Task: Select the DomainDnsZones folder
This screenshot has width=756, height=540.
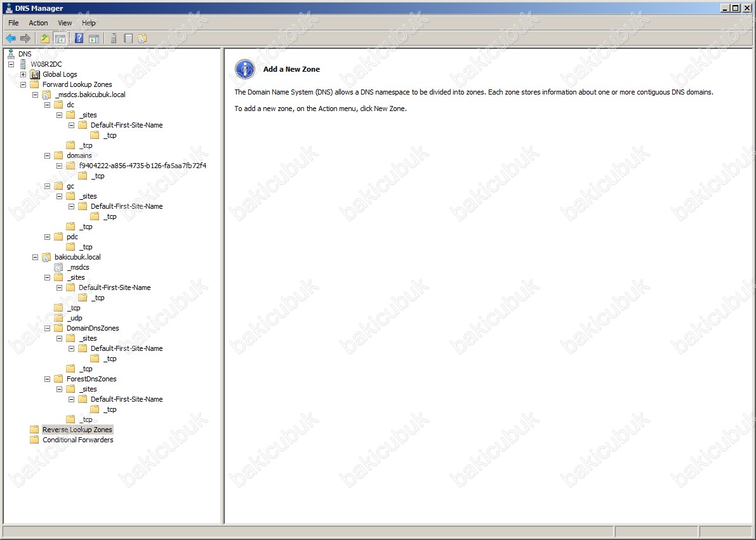Action: pyautogui.click(x=93, y=328)
